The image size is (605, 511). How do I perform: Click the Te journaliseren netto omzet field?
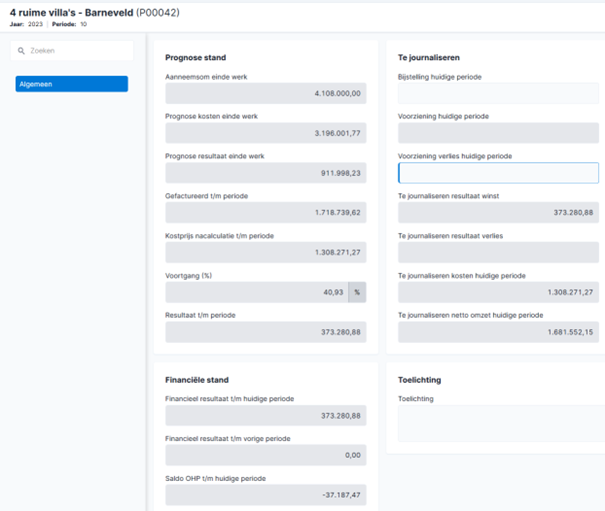coord(498,332)
